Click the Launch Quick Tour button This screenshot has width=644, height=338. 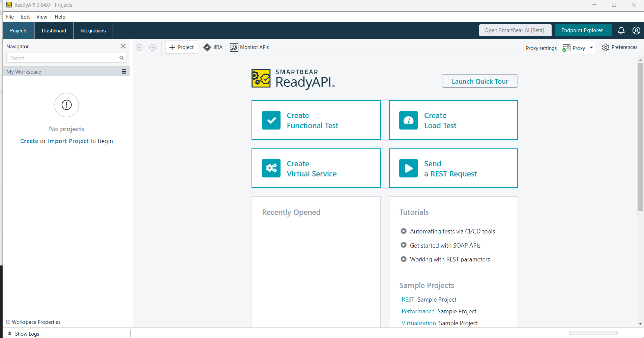pos(479,81)
